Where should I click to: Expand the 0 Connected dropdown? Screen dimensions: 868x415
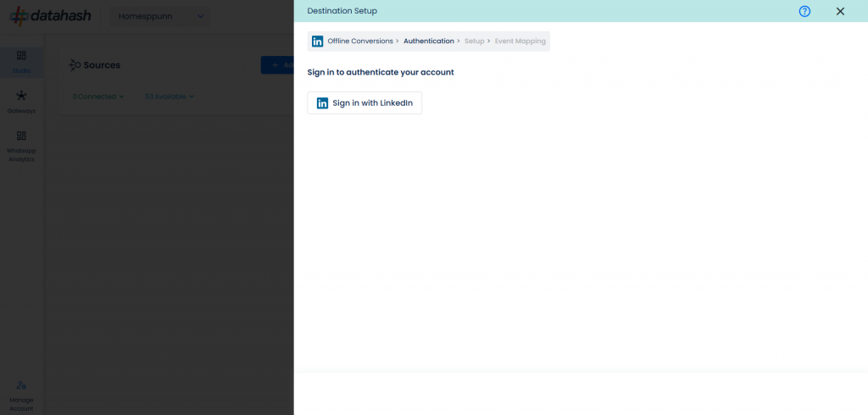98,97
